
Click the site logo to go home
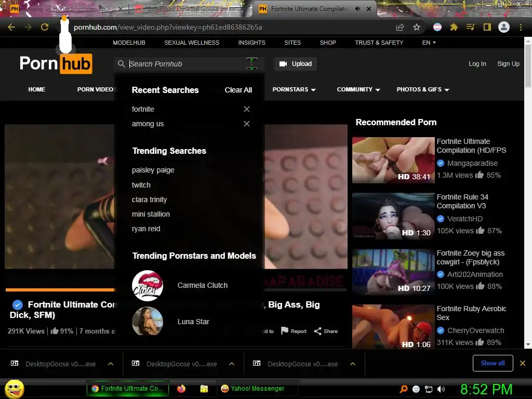(x=56, y=63)
